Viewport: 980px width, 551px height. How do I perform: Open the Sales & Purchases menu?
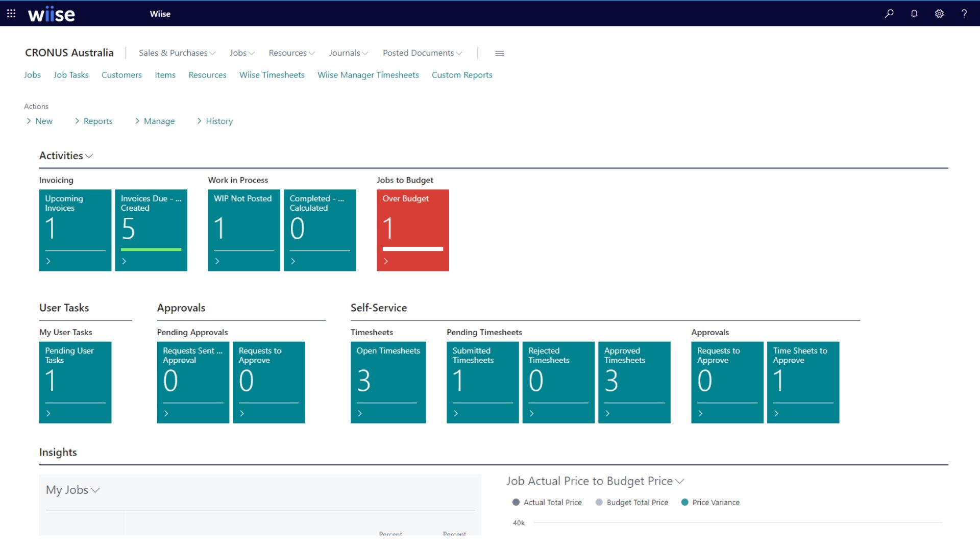click(x=176, y=53)
